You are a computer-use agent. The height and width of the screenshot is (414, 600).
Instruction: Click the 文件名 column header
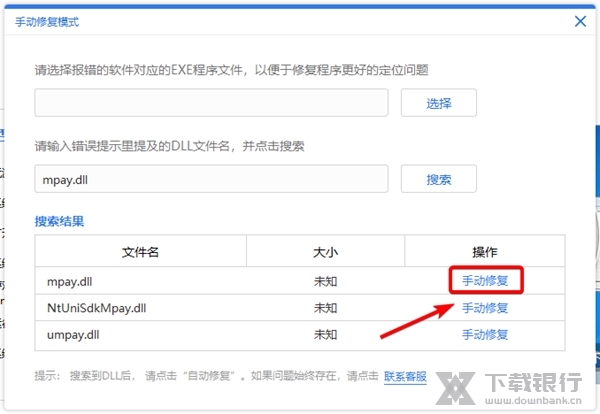pos(140,252)
